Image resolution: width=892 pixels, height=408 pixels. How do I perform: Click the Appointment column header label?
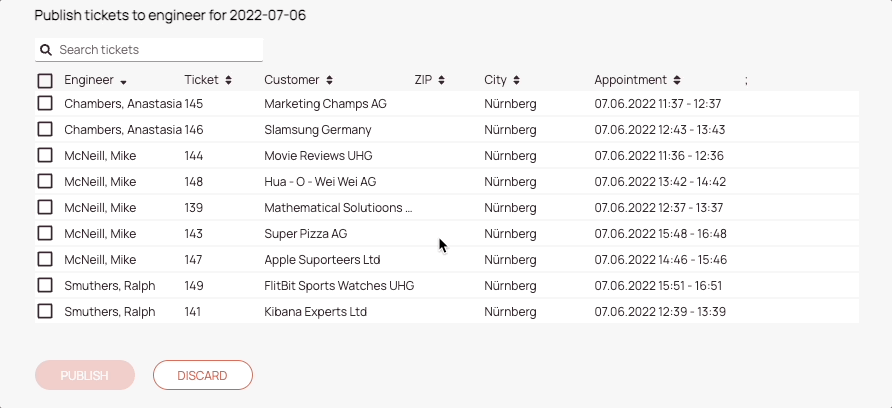(x=630, y=80)
